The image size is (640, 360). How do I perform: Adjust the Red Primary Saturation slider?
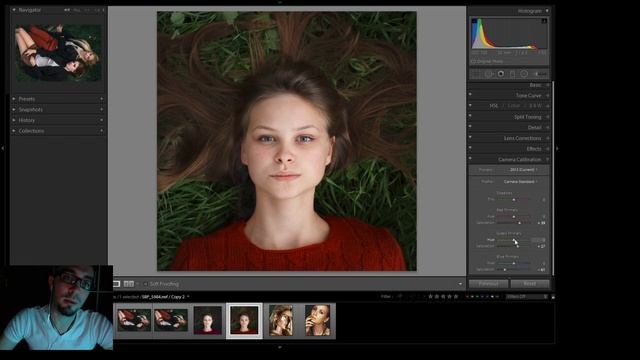519,223
